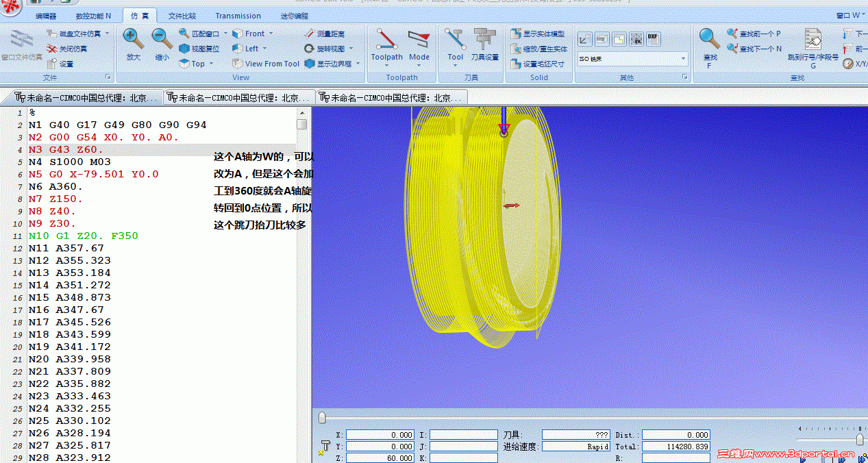Open the 数控功能 N ribbon tab
Viewport: 868px width, 463px height.
coord(92,16)
